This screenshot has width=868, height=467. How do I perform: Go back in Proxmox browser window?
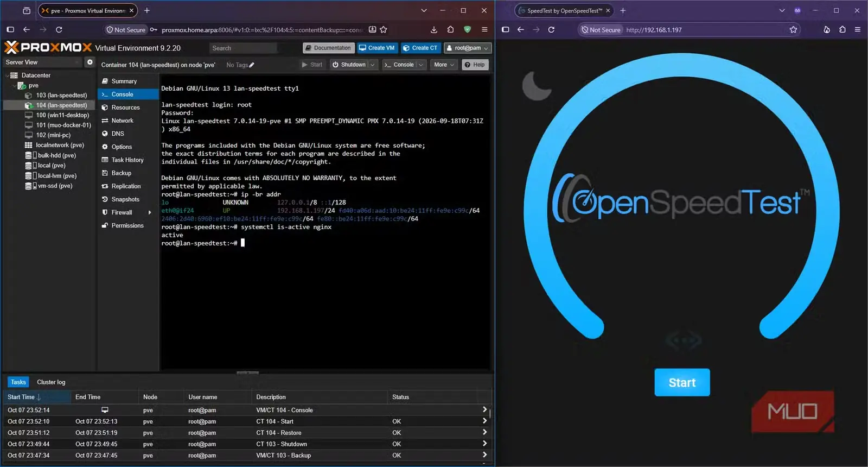26,29
